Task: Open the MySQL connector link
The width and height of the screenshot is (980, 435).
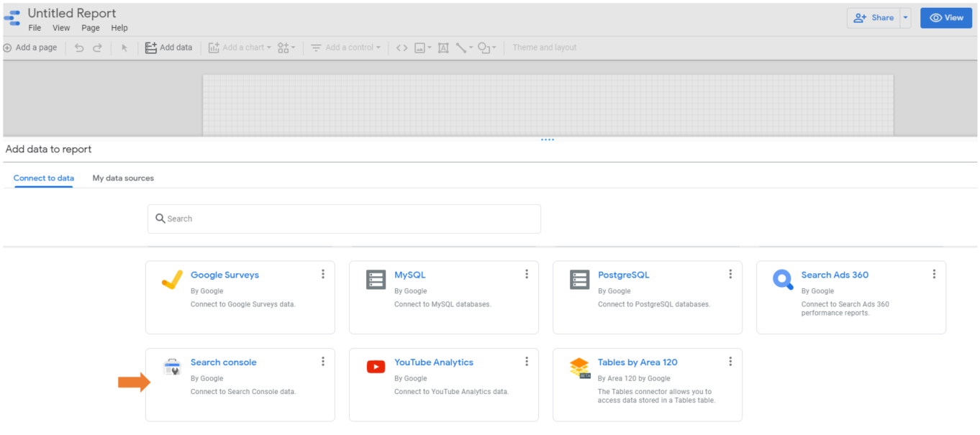Action: tap(409, 275)
